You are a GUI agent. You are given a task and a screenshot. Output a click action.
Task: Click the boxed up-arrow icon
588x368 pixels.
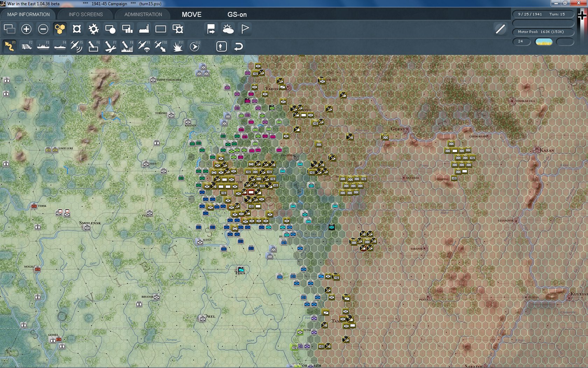[221, 46]
